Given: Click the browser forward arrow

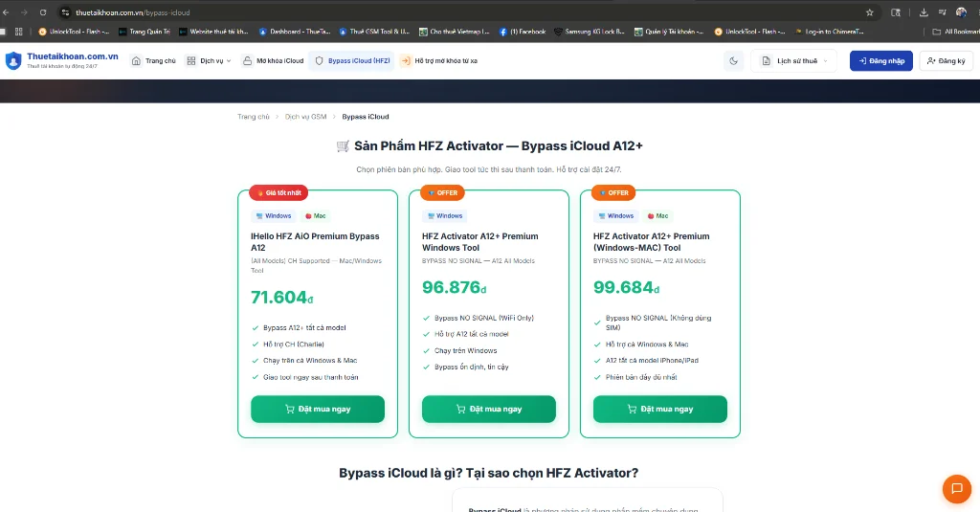Looking at the screenshot, I should [24, 12].
